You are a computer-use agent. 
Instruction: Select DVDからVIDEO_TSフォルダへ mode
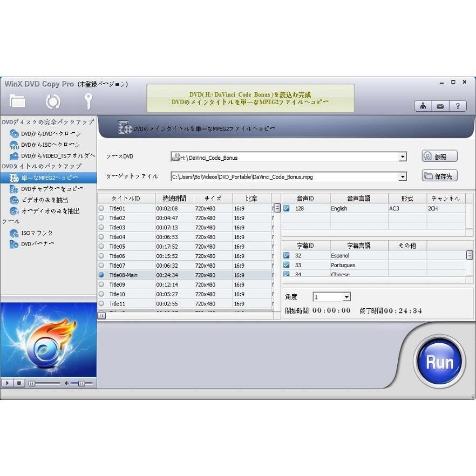tap(52, 156)
